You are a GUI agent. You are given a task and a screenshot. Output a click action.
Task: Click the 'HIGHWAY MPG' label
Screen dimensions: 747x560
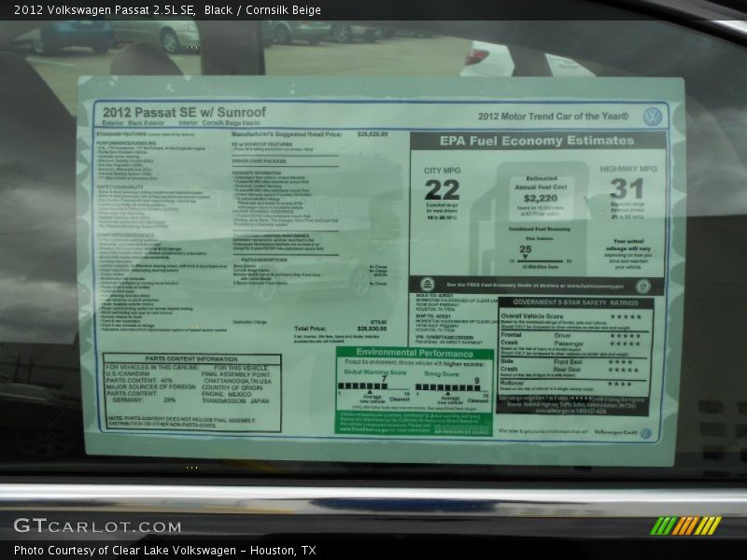(x=628, y=169)
